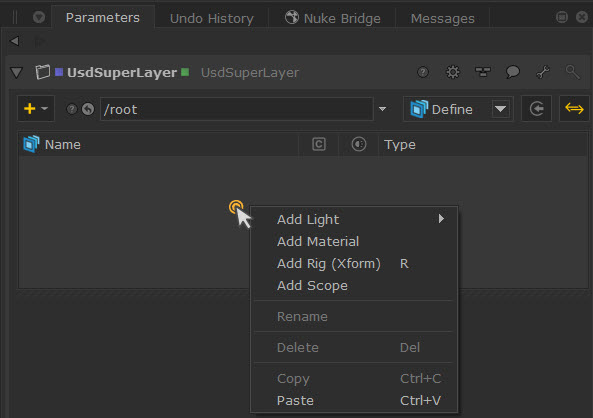Toggle the half-circle visibility column header
The width and height of the screenshot is (593, 418).
pyautogui.click(x=359, y=144)
